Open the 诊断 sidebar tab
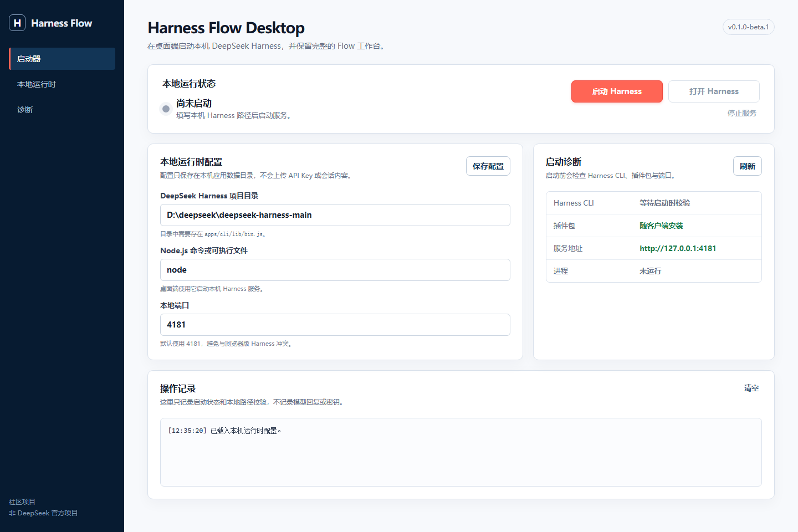This screenshot has width=798, height=532. click(62, 110)
